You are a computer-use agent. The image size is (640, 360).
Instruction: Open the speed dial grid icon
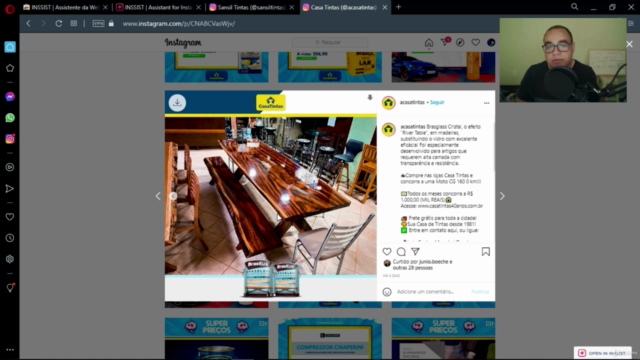[73, 24]
